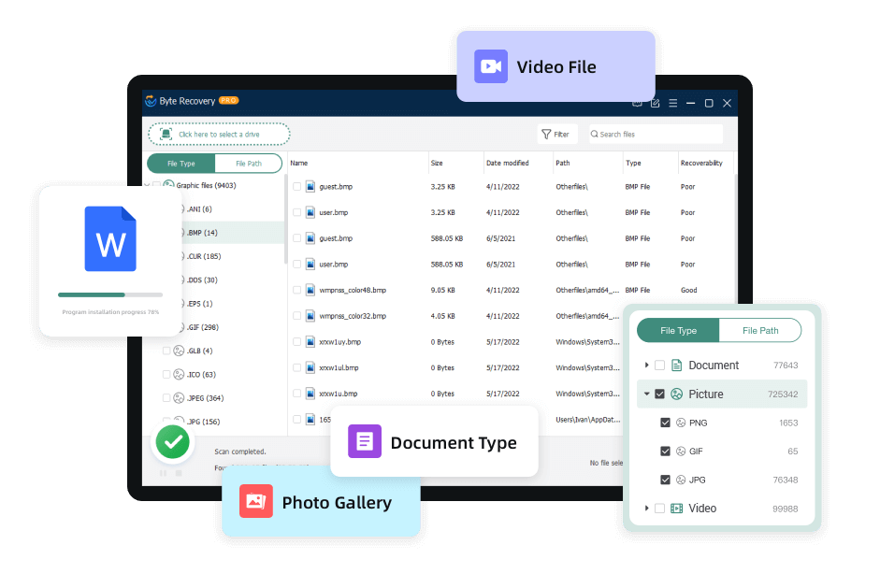880x588 pixels.
Task: Select the .CUR (185) tree item
Action: tap(204, 256)
